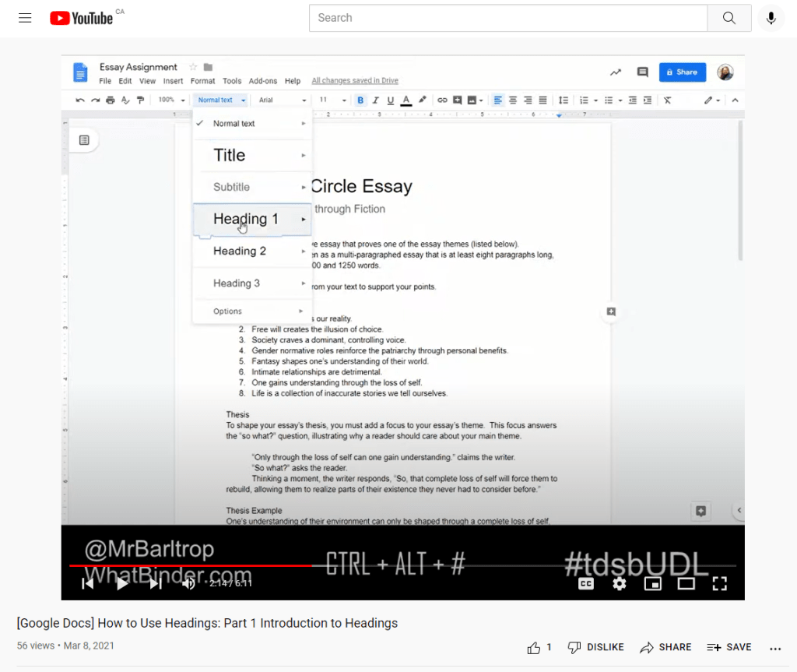
Task: Click the YouTube logo
Action: (x=82, y=18)
